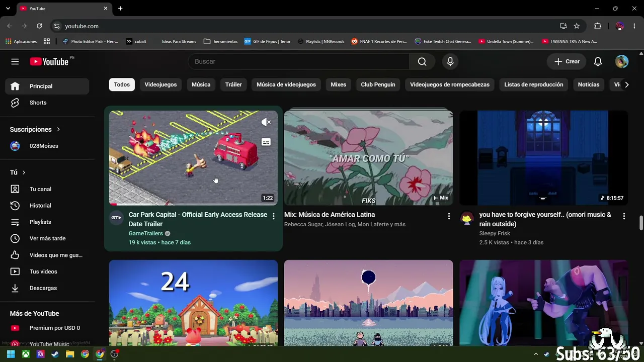Click the magnifying glass search button
The width and height of the screenshot is (644, 362).
pos(422,61)
